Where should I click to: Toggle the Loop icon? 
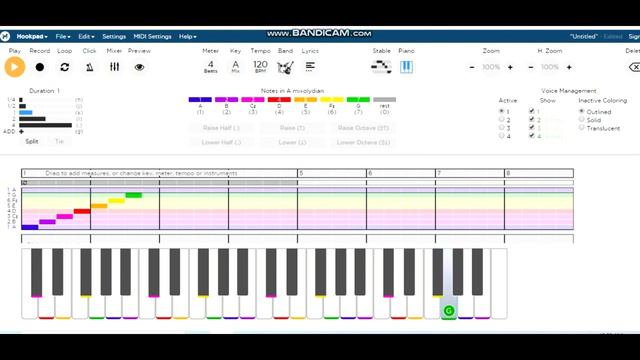click(64, 67)
